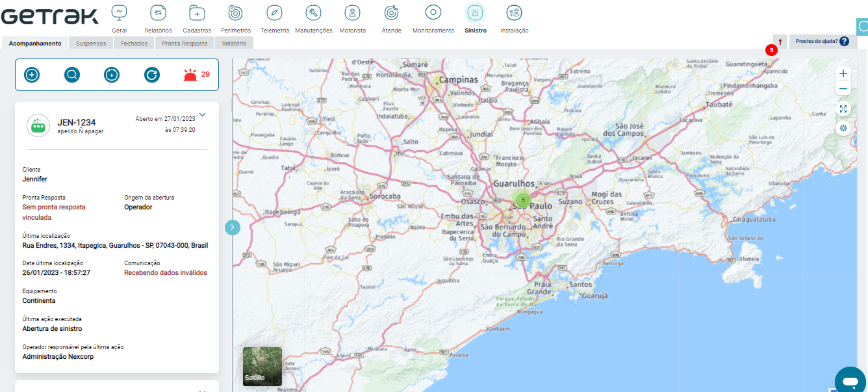
Task: Click the Continenta equipment value
Action: tap(39, 301)
